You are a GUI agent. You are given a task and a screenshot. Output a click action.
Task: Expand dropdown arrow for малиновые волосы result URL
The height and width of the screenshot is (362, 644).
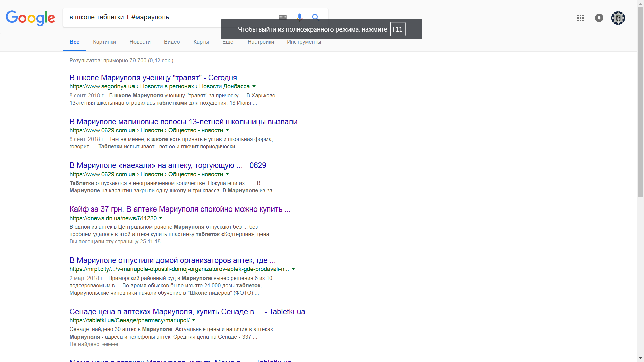(x=227, y=130)
